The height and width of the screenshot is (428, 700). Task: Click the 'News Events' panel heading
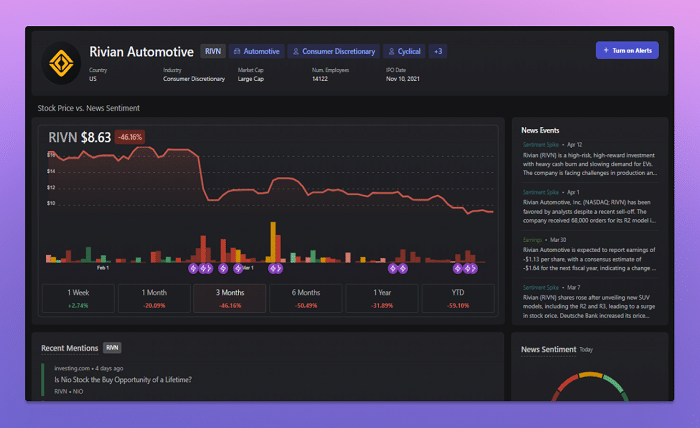[x=540, y=130]
